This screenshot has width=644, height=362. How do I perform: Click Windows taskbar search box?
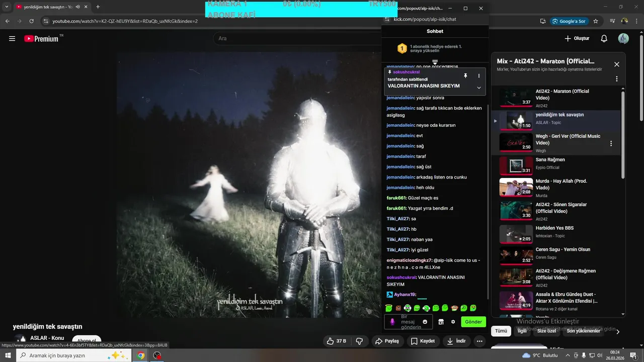[74, 355]
